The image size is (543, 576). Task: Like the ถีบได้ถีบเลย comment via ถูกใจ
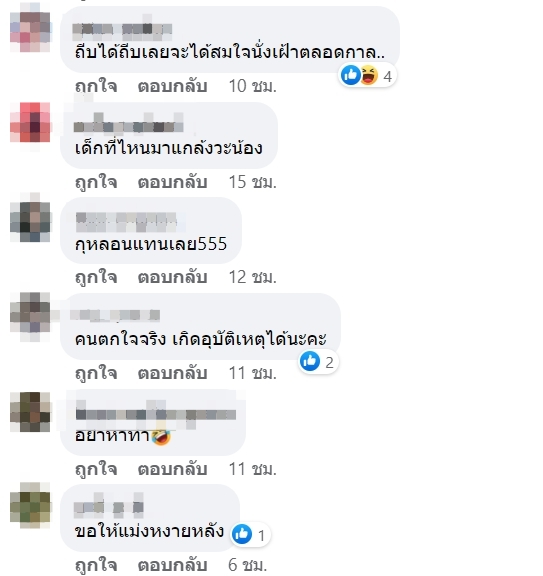[96, 87]
